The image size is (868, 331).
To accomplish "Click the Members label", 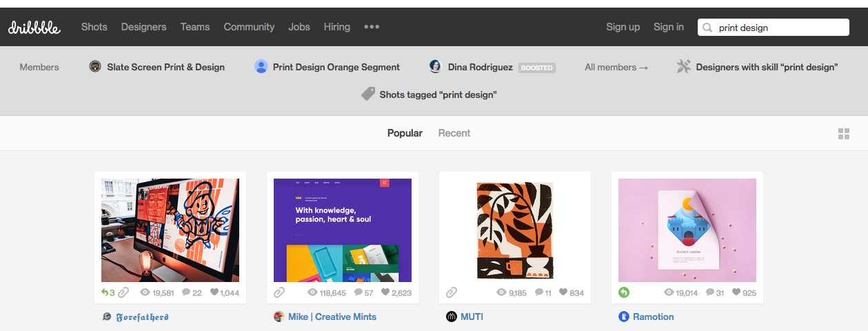I will (39, 67).
